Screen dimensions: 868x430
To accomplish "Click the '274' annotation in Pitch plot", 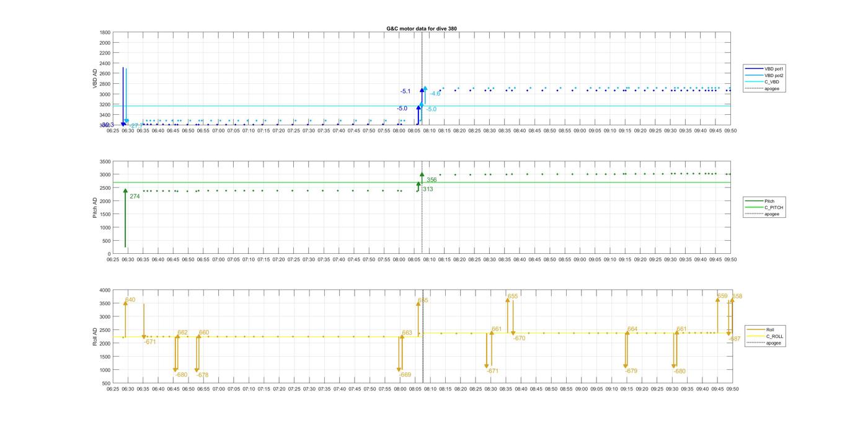I will coord(135,196).
